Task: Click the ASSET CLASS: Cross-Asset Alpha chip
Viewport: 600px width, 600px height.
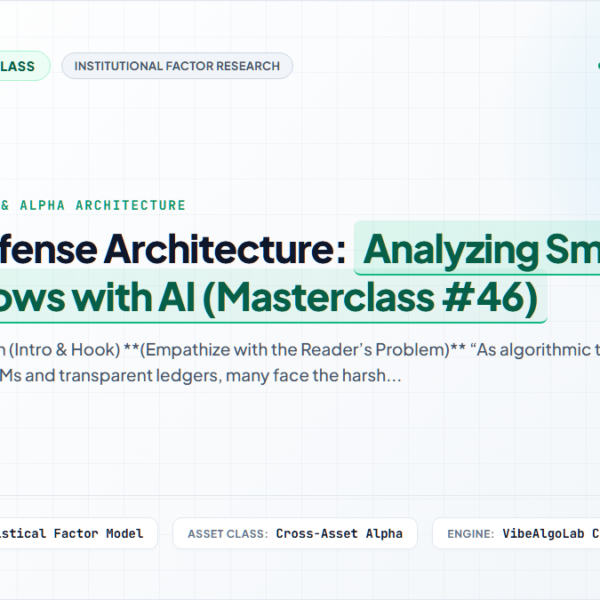Action: click(295, 533)
